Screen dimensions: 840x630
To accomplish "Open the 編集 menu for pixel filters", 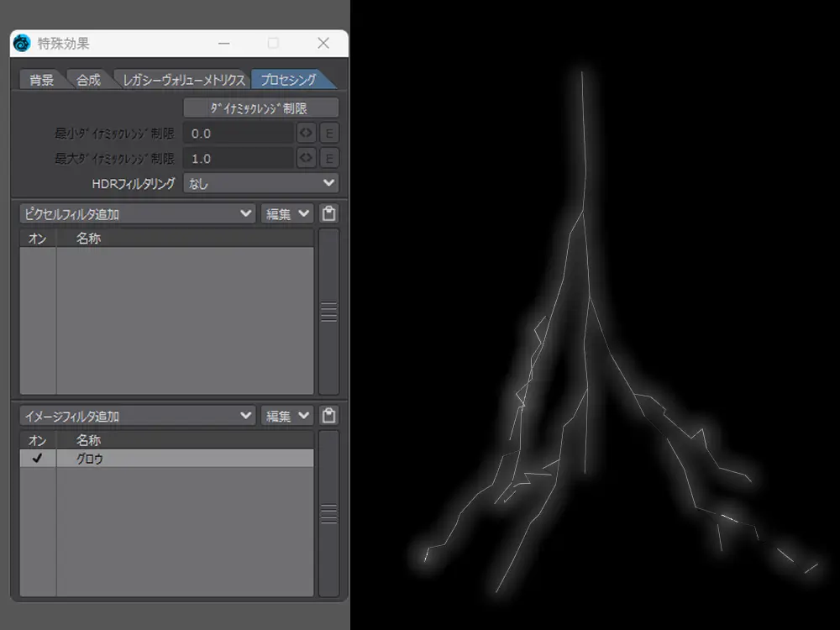I will [x=286, y=214].
